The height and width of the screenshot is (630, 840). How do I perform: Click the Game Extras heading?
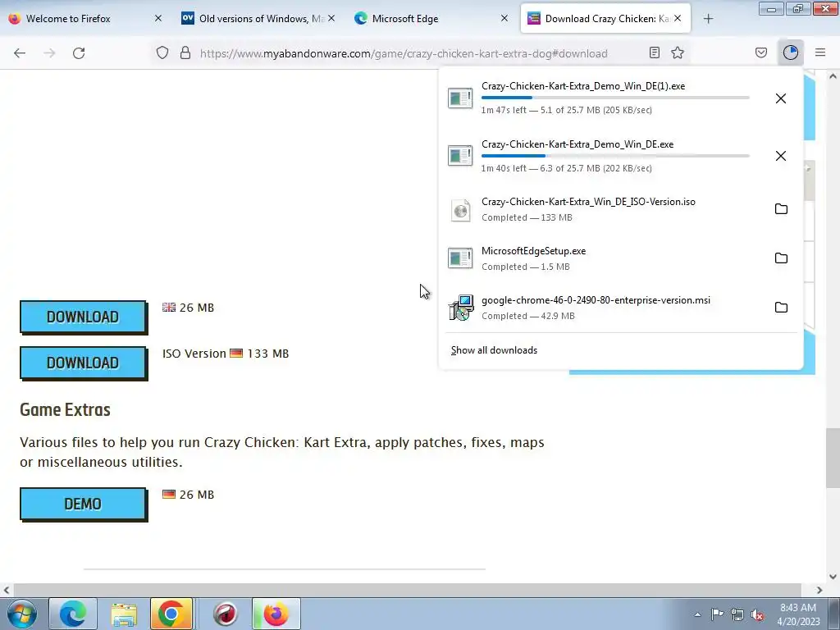pyautogui.click(x=65, y=410)
